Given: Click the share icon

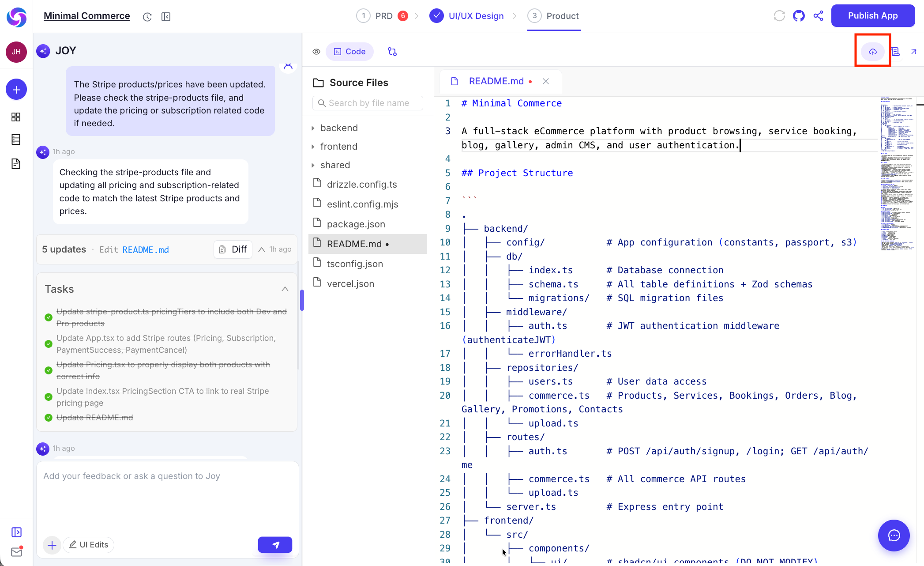Looking at the screenshot, I should click(x=818, y=16).
